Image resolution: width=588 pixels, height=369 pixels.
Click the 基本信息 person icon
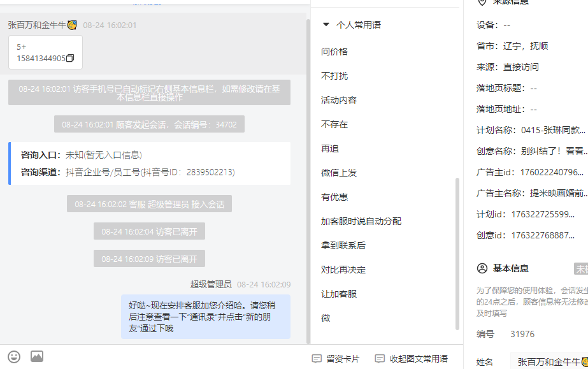tap(482, 268)
